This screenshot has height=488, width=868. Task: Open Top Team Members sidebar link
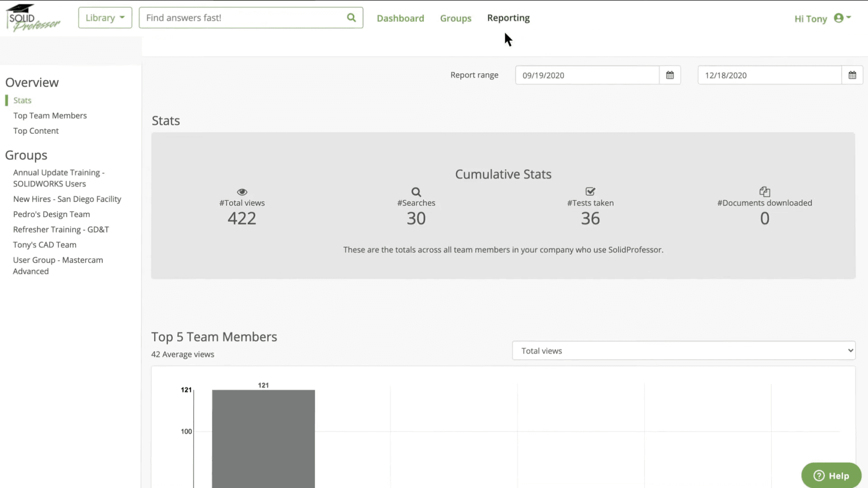(50, 116)
